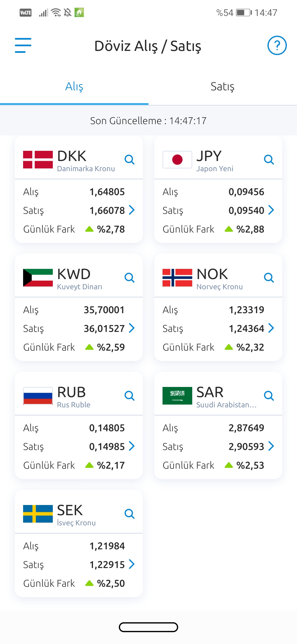The width and height of the screenshot is (297, 644).
Task: Tap the SEK magnifier search icon
Action: (130, 514)
